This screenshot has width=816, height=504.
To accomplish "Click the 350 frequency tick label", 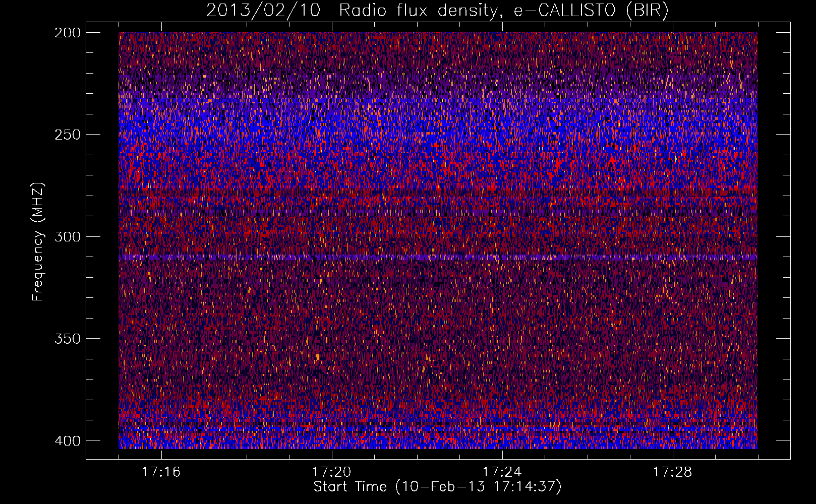I will [x=67, y=339].
